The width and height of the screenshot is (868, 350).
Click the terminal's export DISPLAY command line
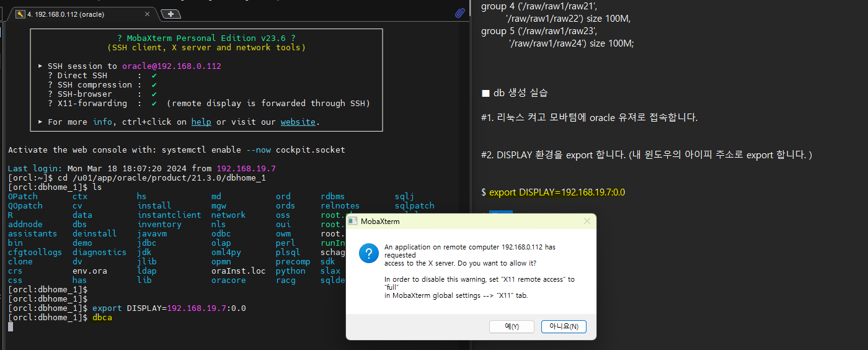(169, 308)
